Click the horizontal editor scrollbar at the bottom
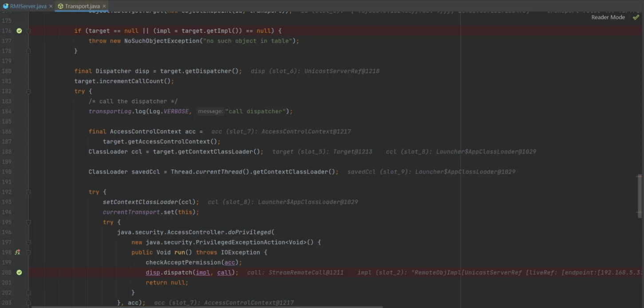Viewport: 644px width, 308px height. tap(207, 306)
